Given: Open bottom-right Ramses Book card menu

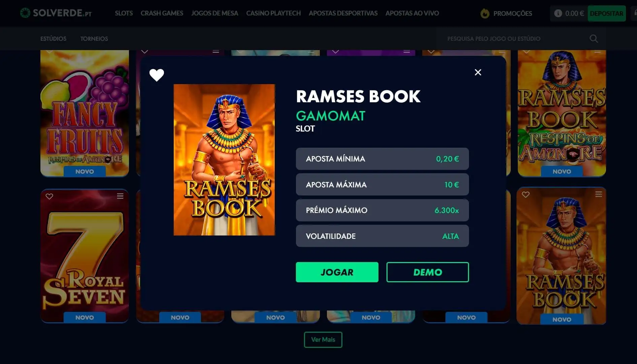Looking at the screenshot, I should [x=598, y=194].
